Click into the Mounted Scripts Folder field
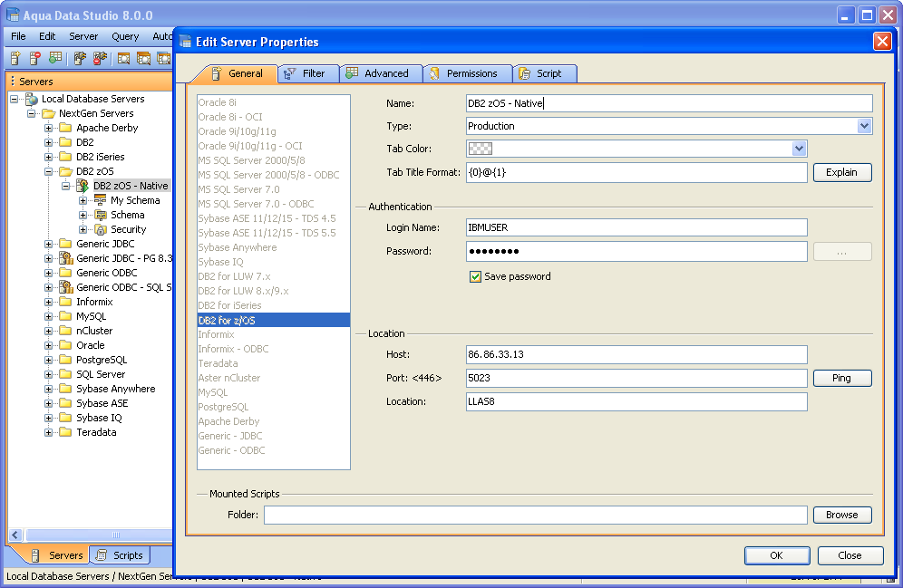 (536, 515)
